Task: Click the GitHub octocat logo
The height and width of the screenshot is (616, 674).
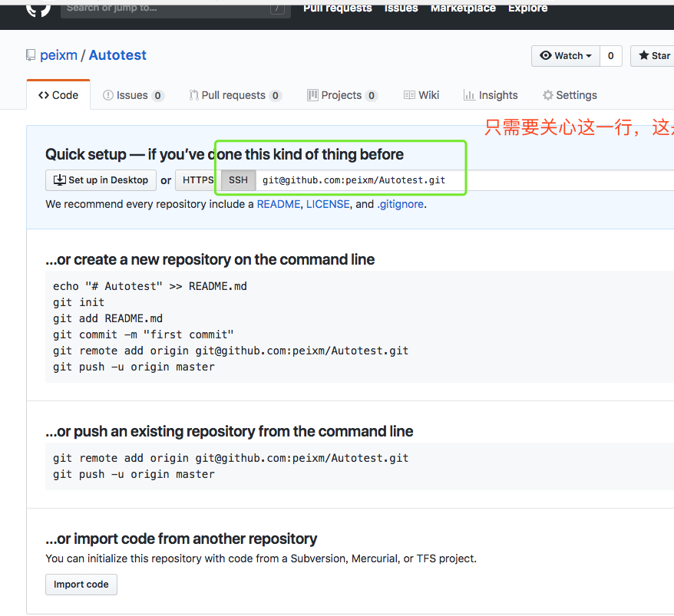Action: point(38,10)
